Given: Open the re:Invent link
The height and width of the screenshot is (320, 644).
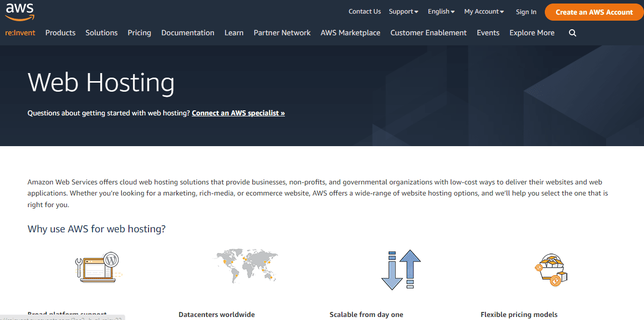Looking at the screenshot, I should pyautogui.click(x=20, y=33).
